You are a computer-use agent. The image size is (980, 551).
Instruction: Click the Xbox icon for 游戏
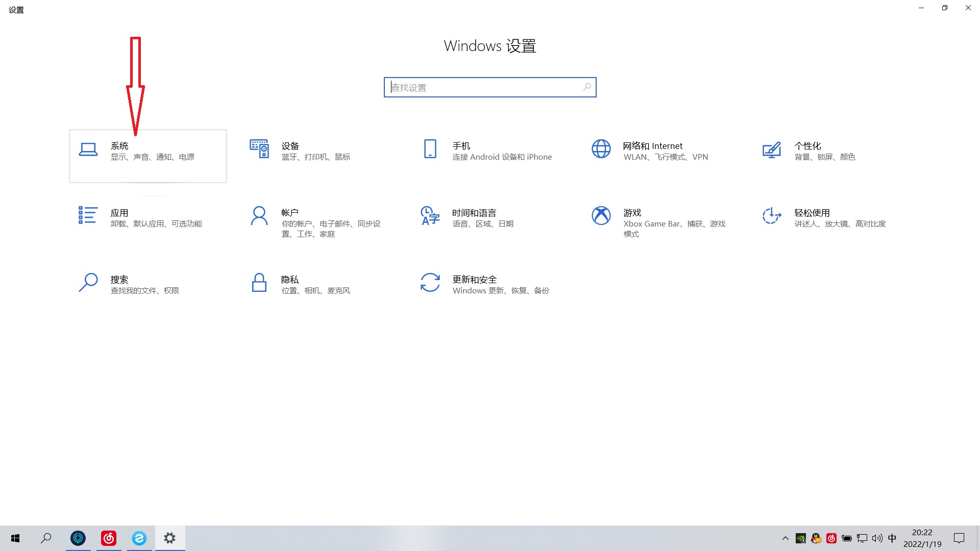[601, 215]
